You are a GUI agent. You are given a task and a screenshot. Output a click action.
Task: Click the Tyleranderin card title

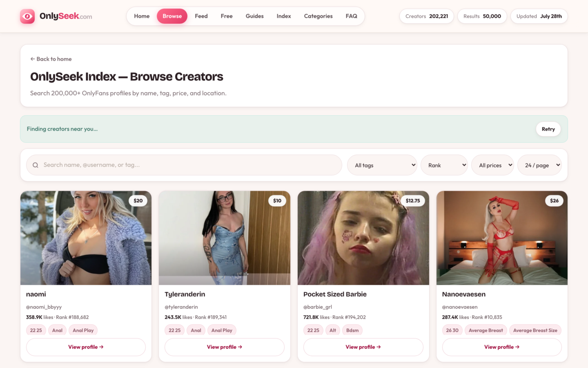[x=185, y=294]
